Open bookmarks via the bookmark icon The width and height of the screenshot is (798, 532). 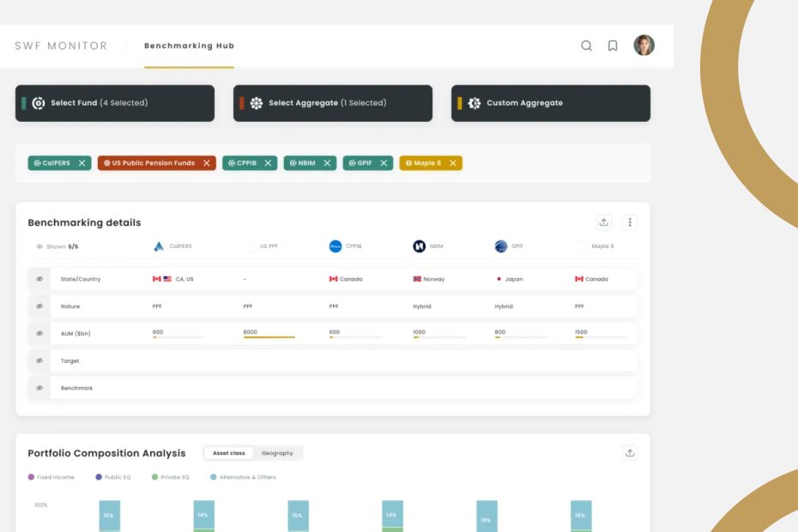[613, 46]
